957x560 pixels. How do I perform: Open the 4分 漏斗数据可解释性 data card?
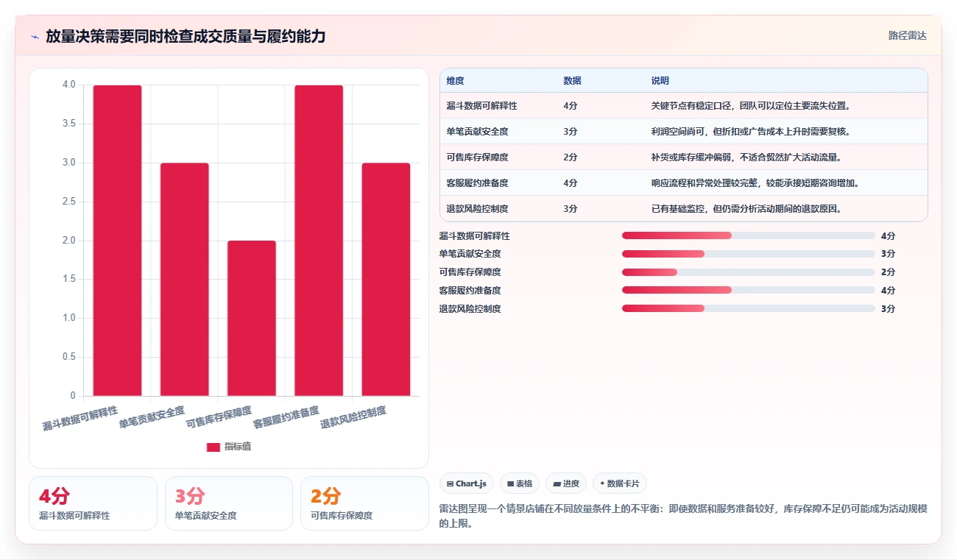point(93,503)
